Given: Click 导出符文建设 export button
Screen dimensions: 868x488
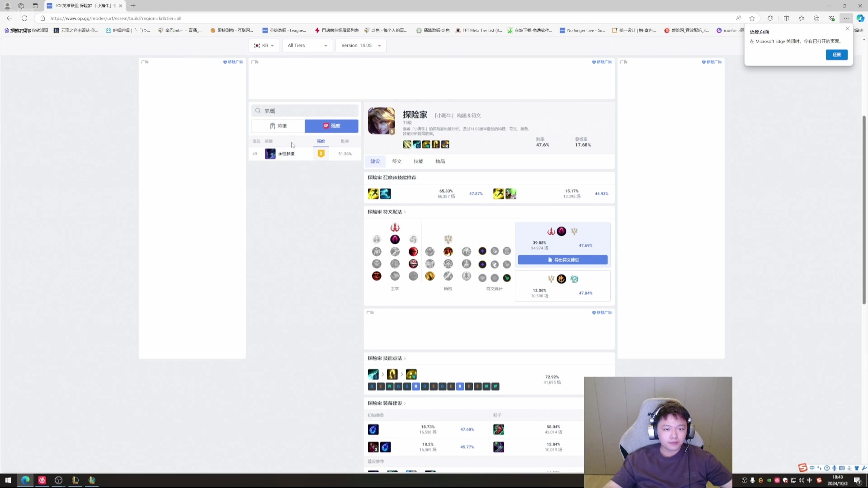Looking at the screenshot, I should pyautogui.click(x=563, y=260).
